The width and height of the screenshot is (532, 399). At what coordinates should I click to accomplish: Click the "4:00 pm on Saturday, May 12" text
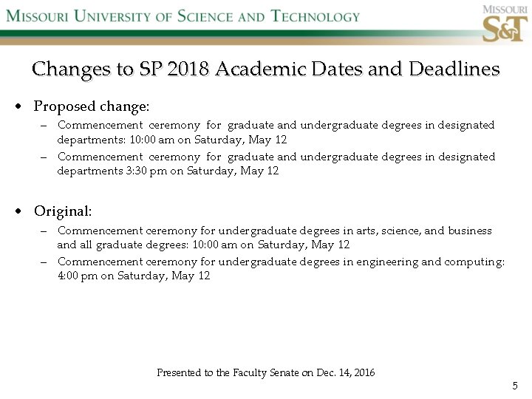134,276
